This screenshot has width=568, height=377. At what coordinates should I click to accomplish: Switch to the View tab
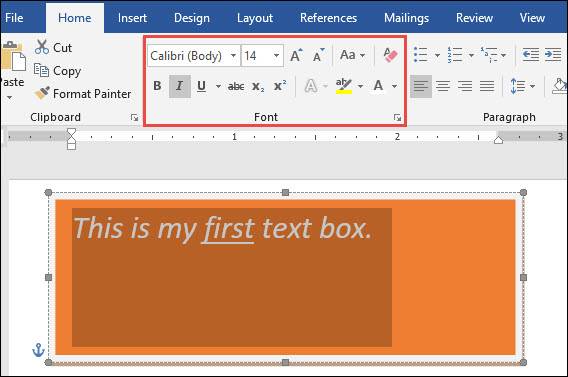[x=532, y=18]
